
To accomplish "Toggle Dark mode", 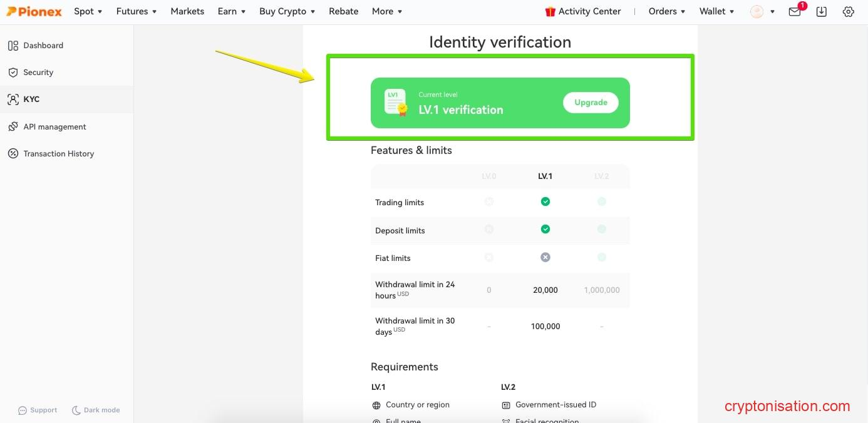I will (x=96, y=410).
